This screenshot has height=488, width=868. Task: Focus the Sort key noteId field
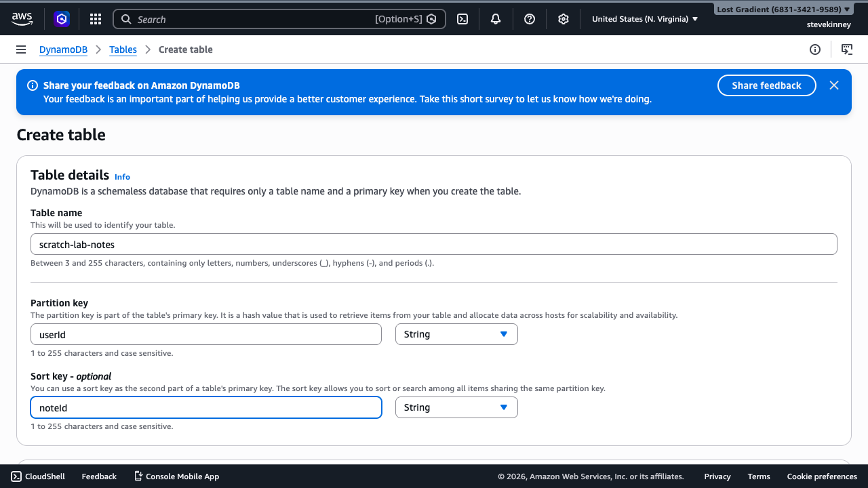coord(206,407)
